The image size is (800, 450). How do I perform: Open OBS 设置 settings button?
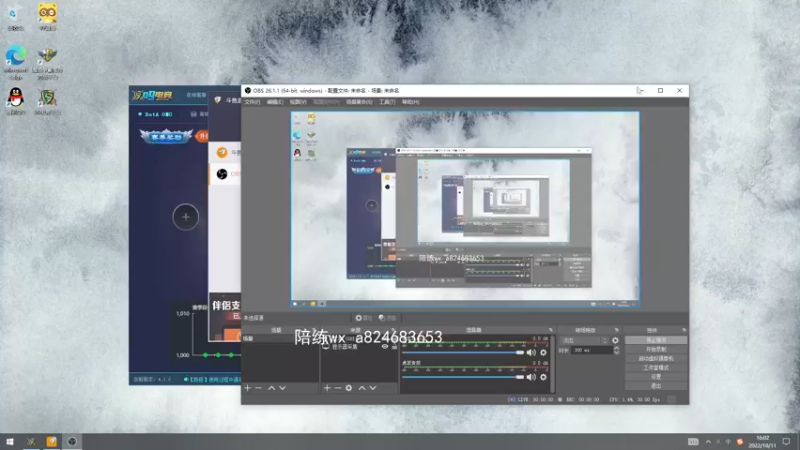pos(656,377)
